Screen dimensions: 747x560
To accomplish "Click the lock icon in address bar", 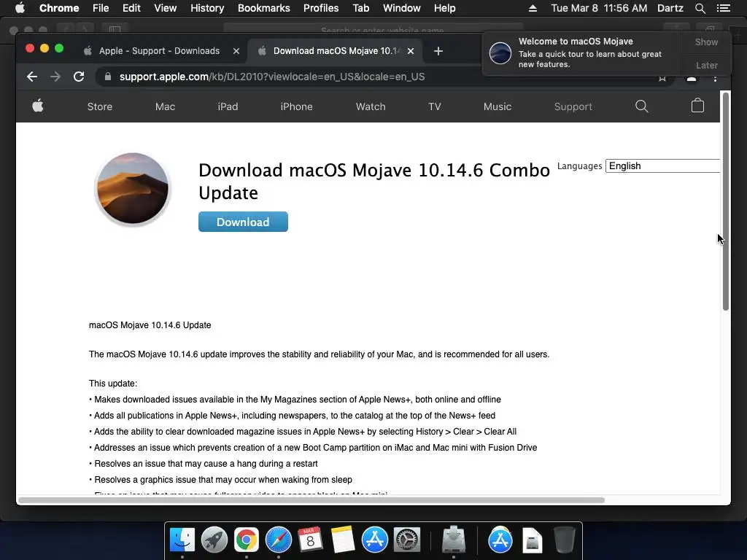I will [x=108, y=77].
